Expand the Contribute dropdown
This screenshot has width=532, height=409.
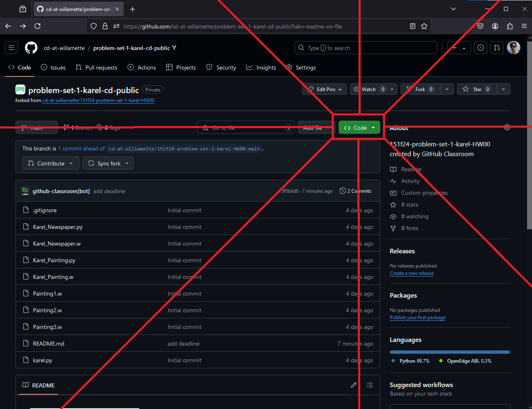point(50,163)
